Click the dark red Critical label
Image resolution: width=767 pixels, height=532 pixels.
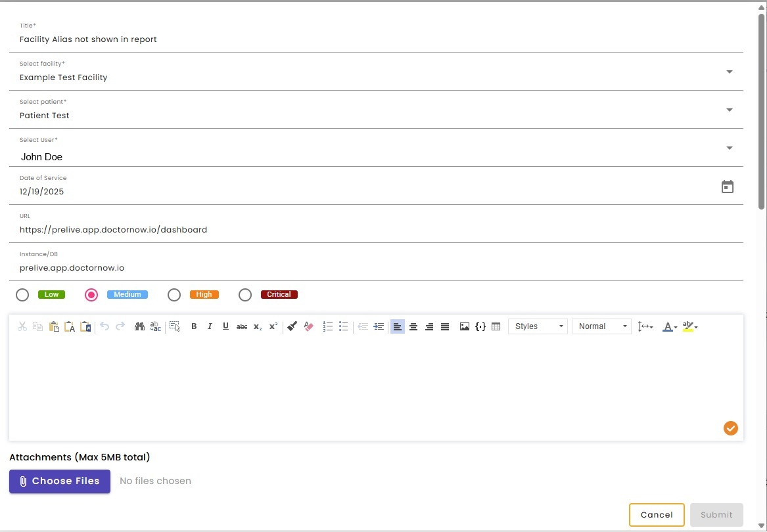(279, 294)
